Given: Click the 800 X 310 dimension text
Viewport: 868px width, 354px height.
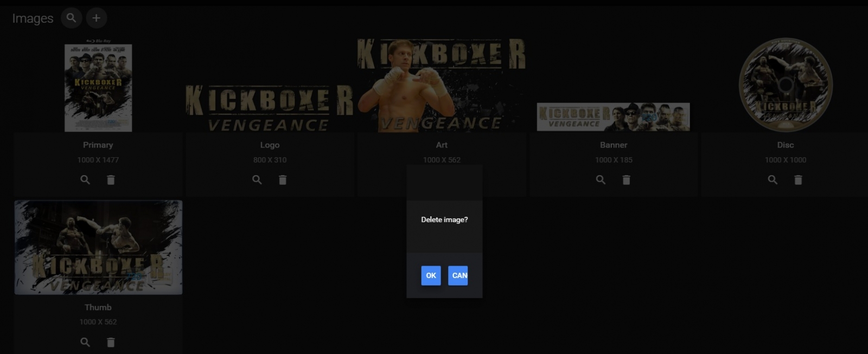Looking at the screenshot, I should [270, 160].
